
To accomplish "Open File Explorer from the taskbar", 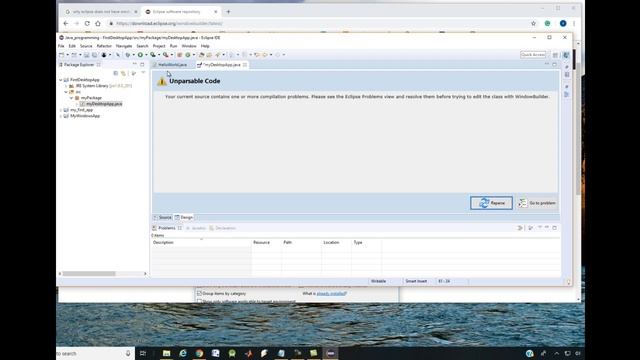I will tap(167, 353).
